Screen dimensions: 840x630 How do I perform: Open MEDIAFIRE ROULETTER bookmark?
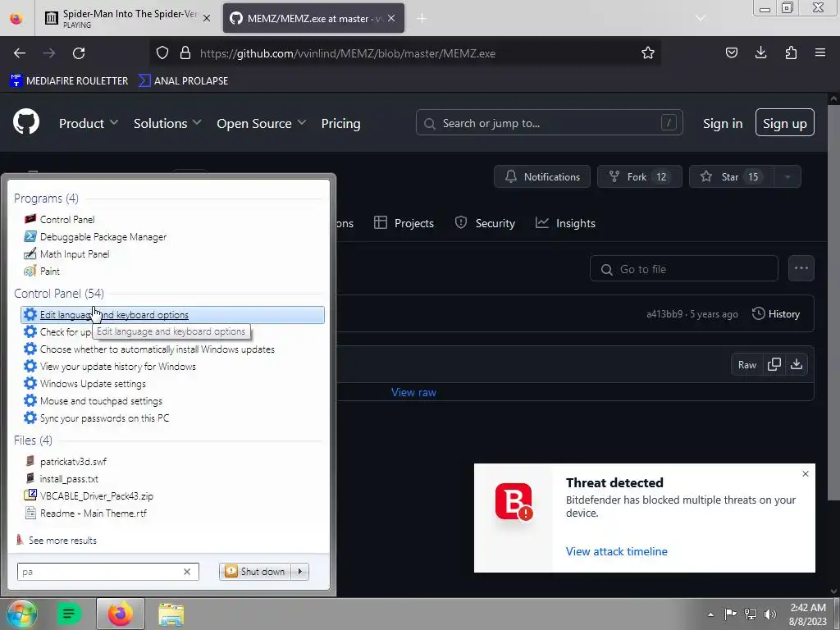pos(69,81)
